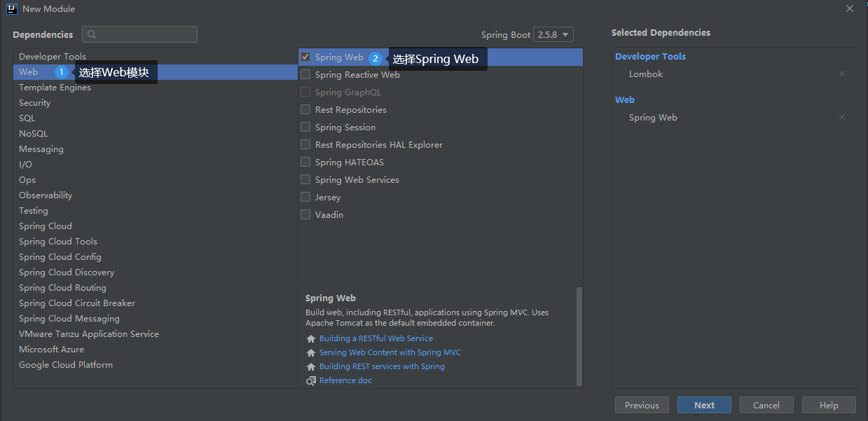The image size is (868, 421).
Task: Click the reference doc icon
Action: click(x=311, y=380)
